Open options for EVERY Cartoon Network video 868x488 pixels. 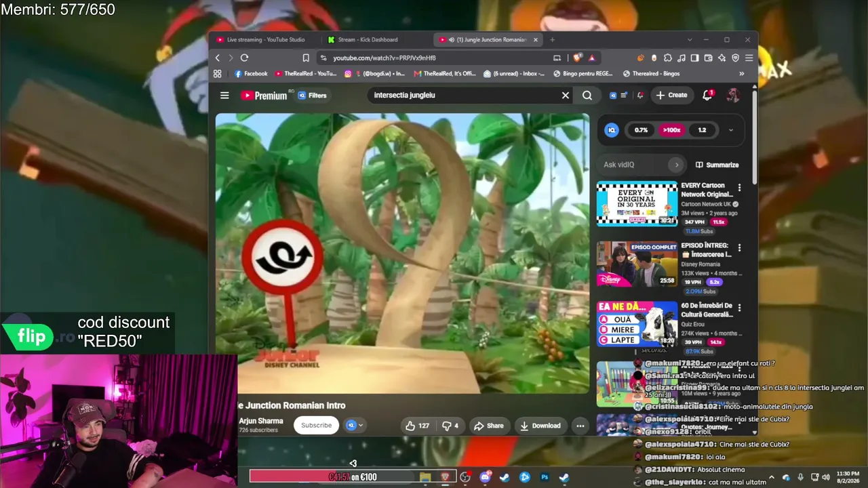coord(739,188)
